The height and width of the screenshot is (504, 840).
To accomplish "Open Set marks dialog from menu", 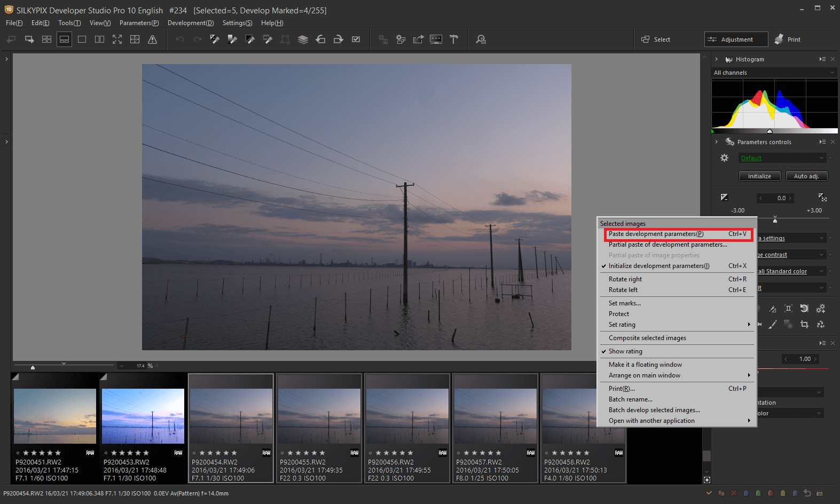I will tap(677, 303).
